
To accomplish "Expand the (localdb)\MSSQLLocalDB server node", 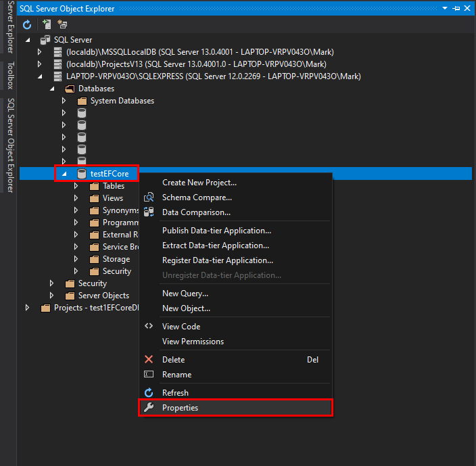I will (39, 52).
